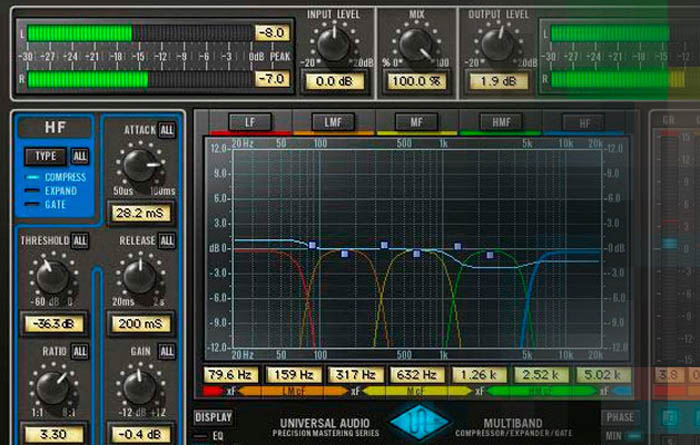This screenshot has height=445, width=700.
Task: Select the LF band tab
Action: pos(250,122)
